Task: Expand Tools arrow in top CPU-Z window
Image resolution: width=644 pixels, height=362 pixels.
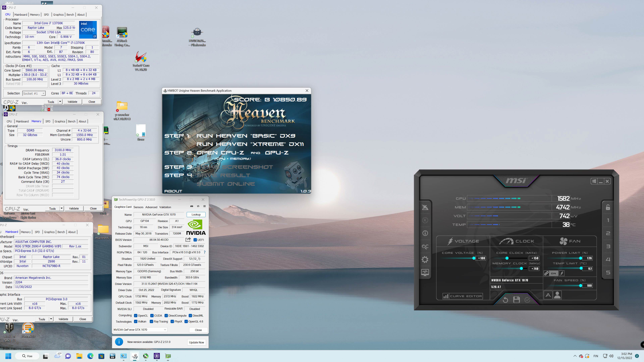Action: tap(60, 102)
